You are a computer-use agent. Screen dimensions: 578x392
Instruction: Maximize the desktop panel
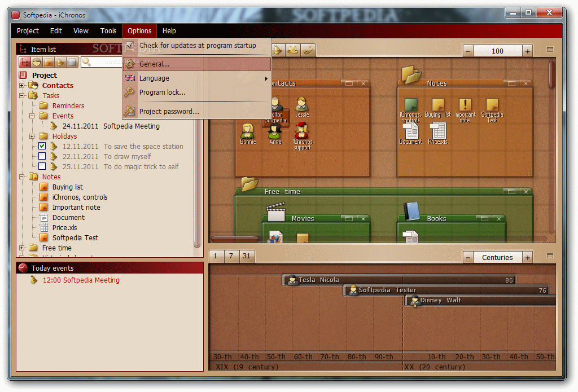[550, 50]
